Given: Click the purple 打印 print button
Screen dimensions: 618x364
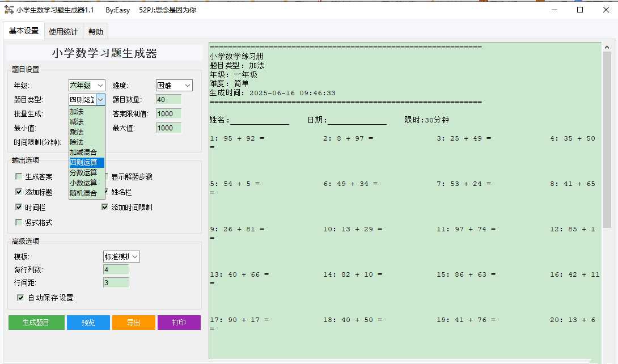Looking at the screenshot, I should (179, 322).
